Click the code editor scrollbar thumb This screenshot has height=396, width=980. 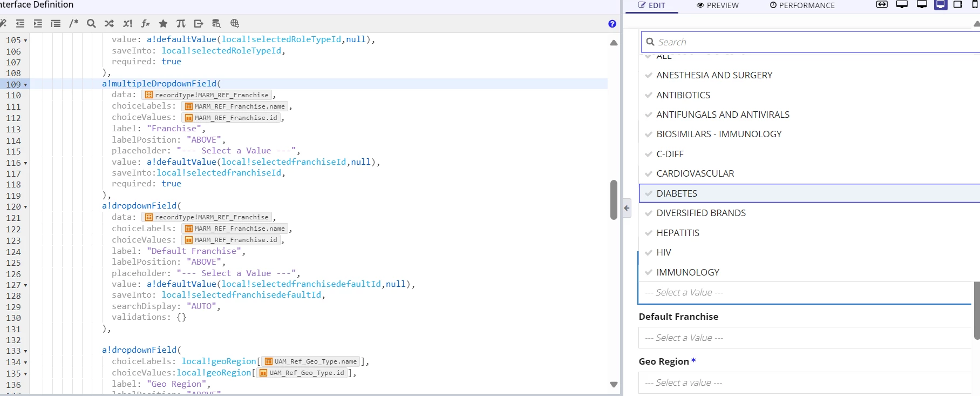point(614,200)
